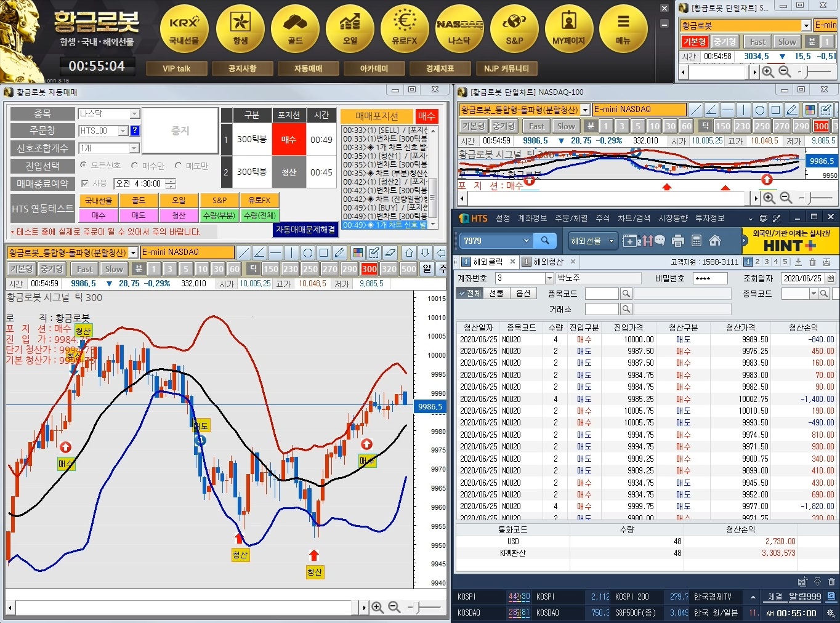
Task: Open the 오일 oil chart icon
Action: [350, 29]
